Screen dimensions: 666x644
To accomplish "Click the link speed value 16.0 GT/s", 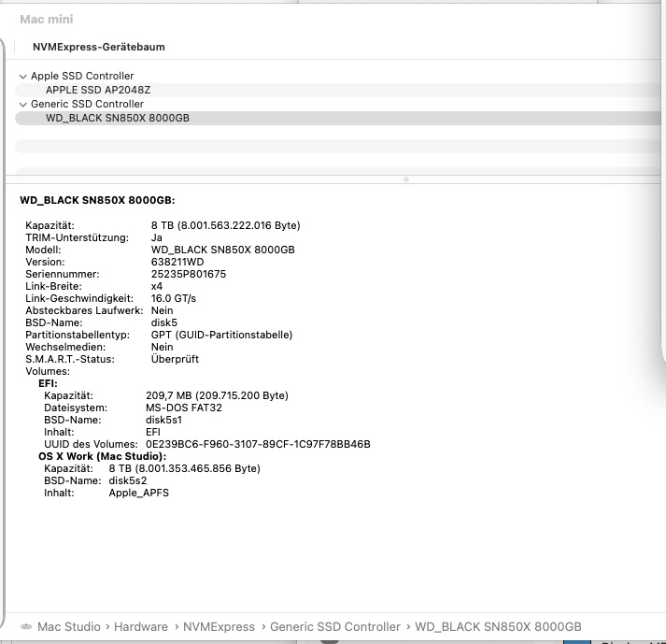I will click(174, 298).
